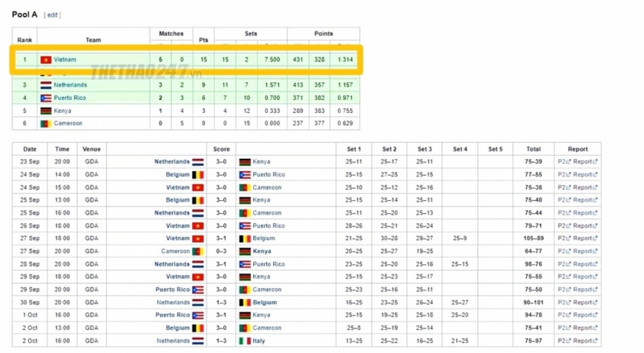
Task: Click the Italy flag in the last match row
Action: [x=245, y=341]
